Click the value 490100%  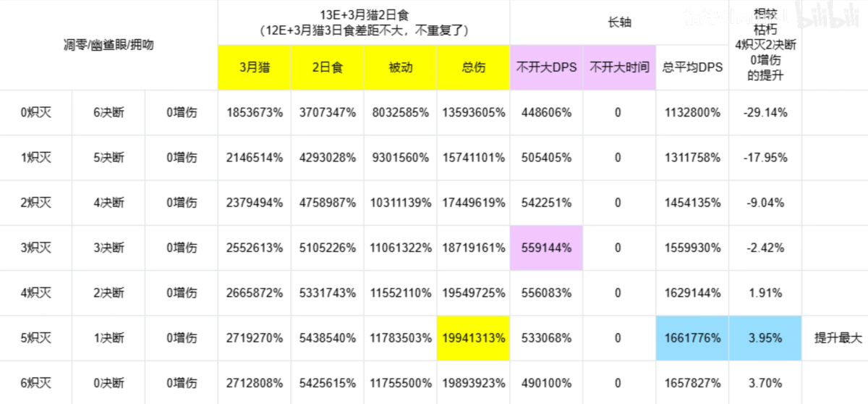pos(547,382)
